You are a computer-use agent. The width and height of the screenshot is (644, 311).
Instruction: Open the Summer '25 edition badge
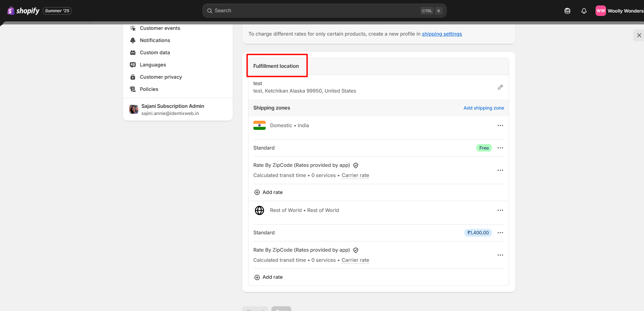(x=57, y=11)
